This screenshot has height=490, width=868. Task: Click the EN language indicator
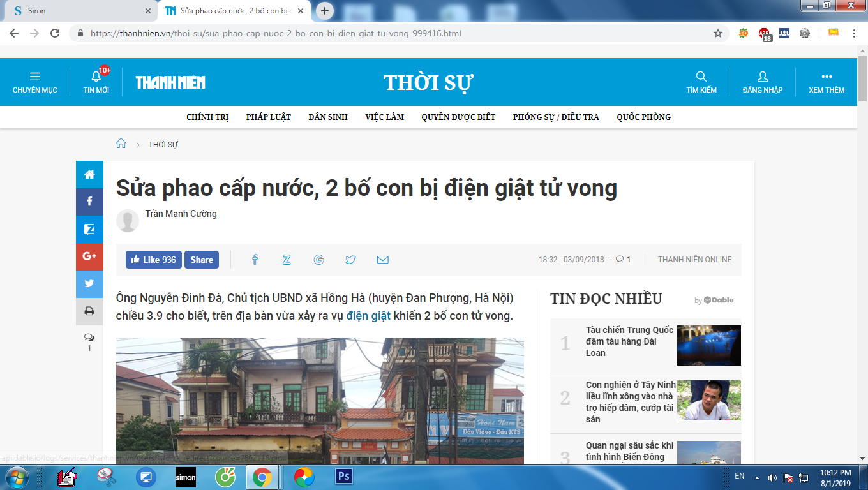click(740, 476)
